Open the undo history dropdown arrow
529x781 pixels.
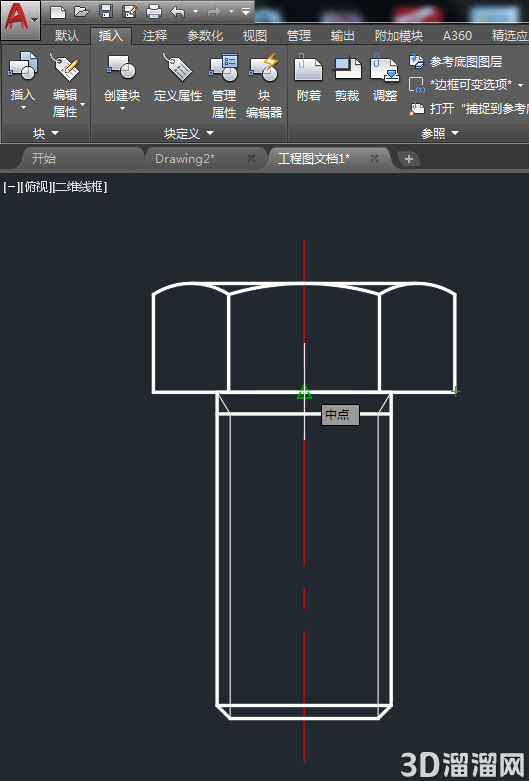click(195, 11)
